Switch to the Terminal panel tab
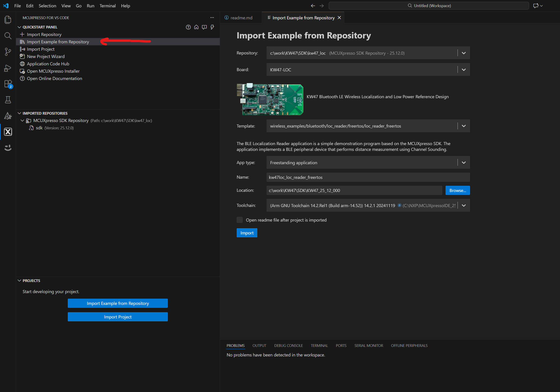Image resolution: width=560 pixels, height=392 pixels. [319, 345]
